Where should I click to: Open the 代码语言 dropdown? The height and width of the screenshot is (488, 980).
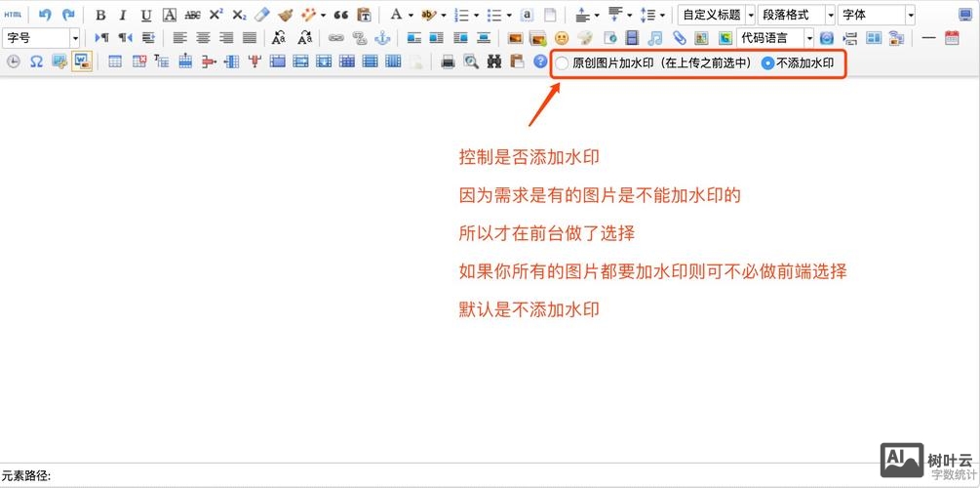(x=775, y=38)
